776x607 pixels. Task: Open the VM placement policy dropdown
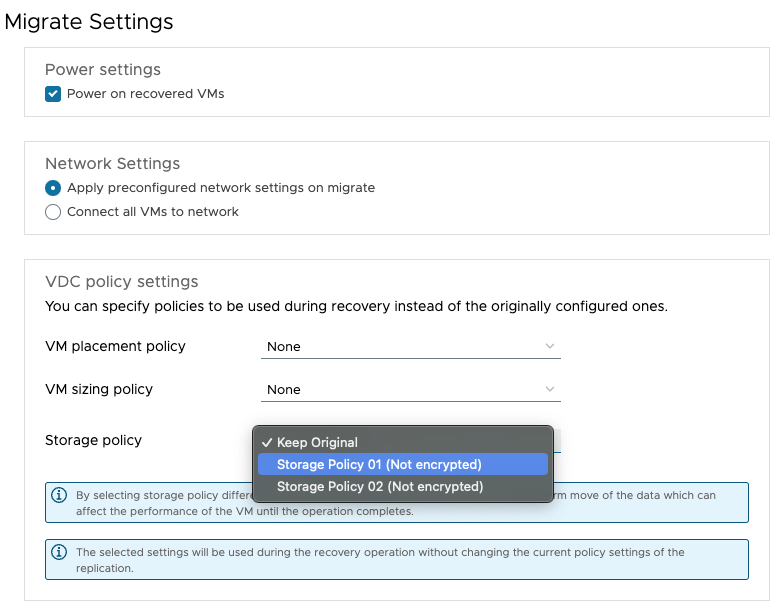pos(410,346)
